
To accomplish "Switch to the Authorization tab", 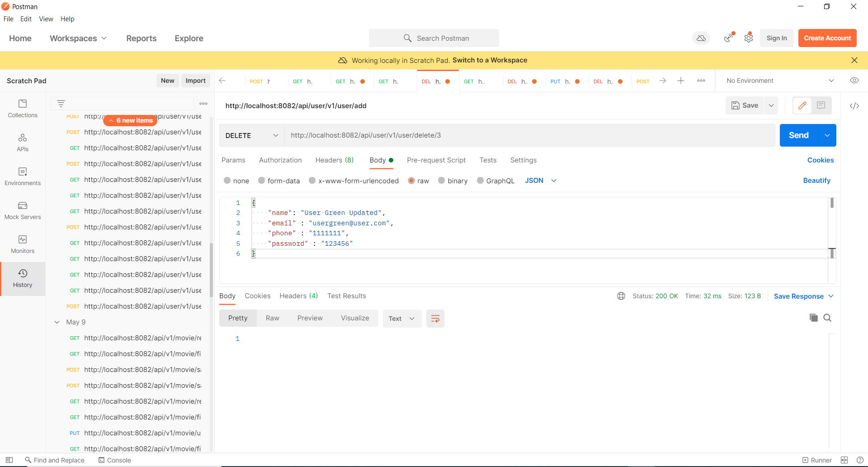I will (280, 160).
